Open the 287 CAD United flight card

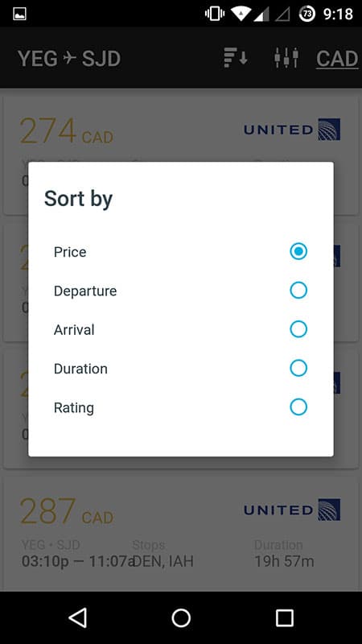coord(181,534)
